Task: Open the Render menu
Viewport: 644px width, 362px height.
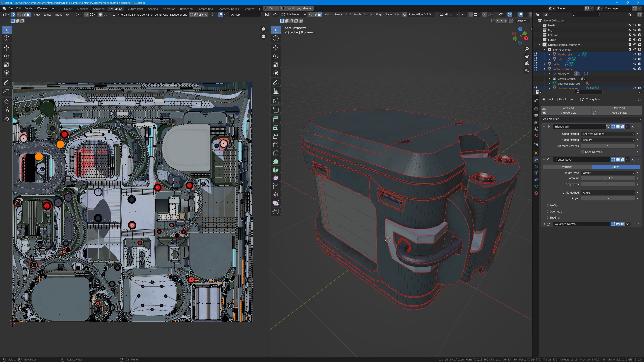Action: 29,8
